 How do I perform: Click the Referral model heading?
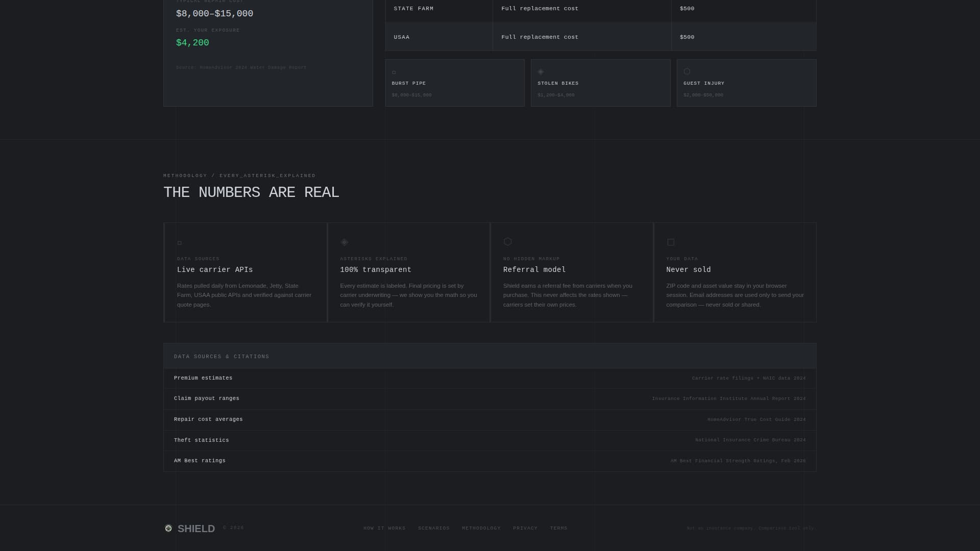click(x=534, y=270)
